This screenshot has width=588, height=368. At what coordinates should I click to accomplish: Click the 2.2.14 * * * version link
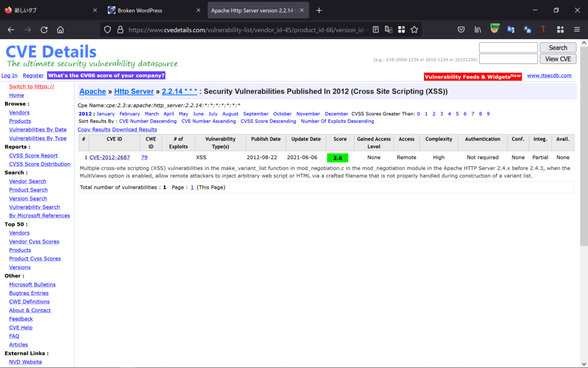pyautogui.click(x=179, y=91)
